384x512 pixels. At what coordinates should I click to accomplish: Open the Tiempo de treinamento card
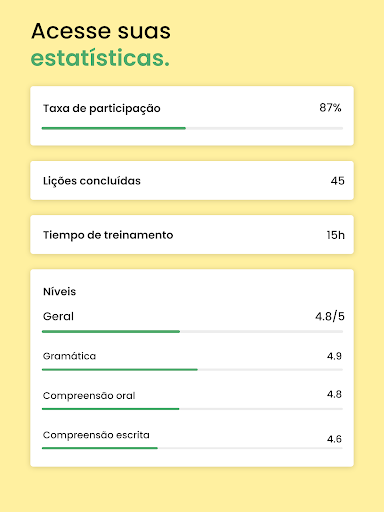tap(192, 235)
